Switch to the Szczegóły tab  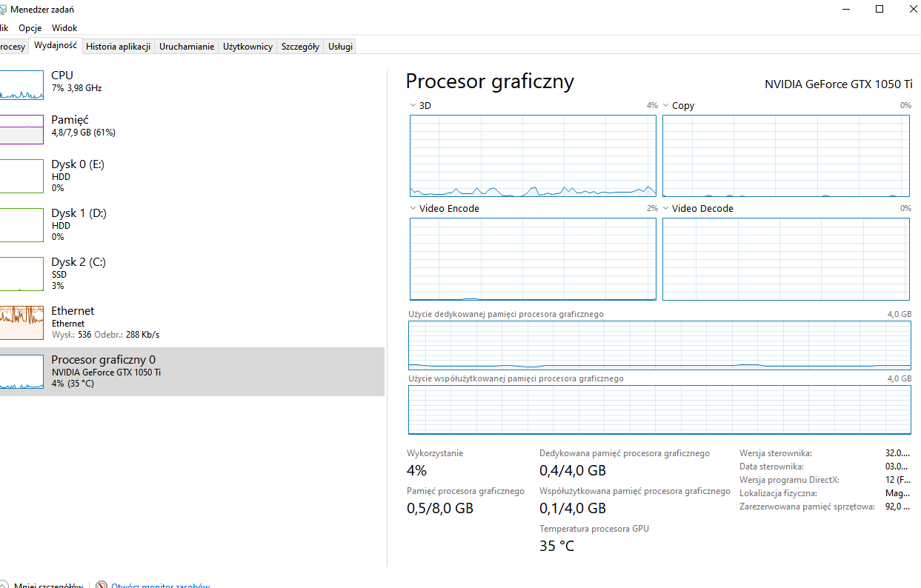pyautogui.click(x=300, y=46)
